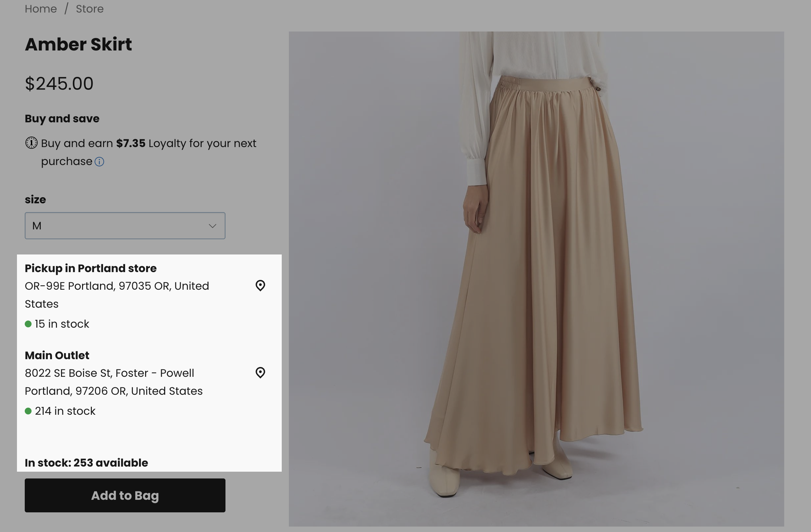
Task: Click the breadcrumb separator slash
Action: [x=67, y=8]
